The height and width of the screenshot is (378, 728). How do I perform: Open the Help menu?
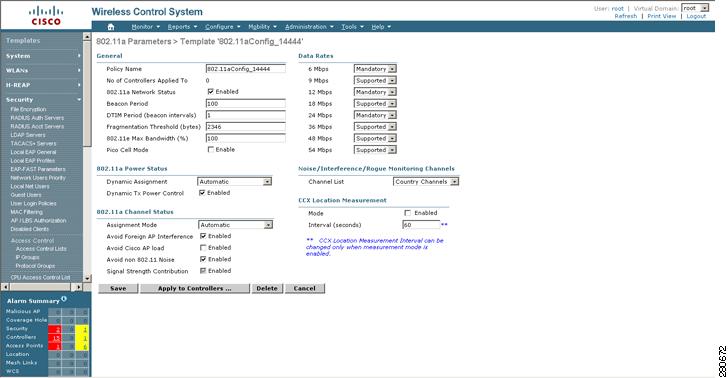point(381,27)
